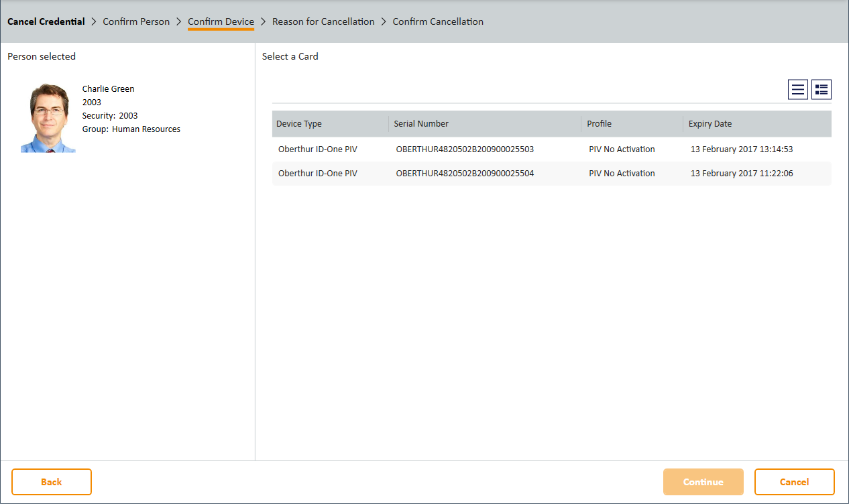Open the Confirm Device step
This screenshot has height=504, width=849.
pyautogui.click(x=221, y=21)
